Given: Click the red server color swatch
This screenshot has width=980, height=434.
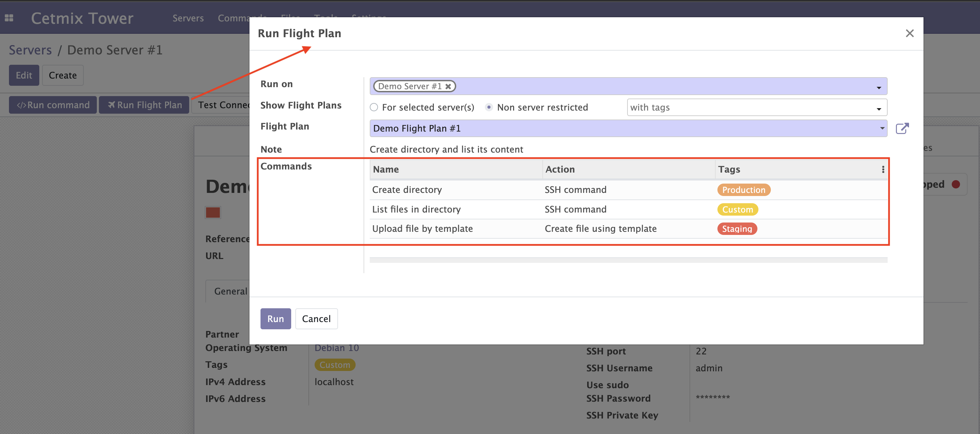Looking at the screenshot, I should click(x=213, y=212).
